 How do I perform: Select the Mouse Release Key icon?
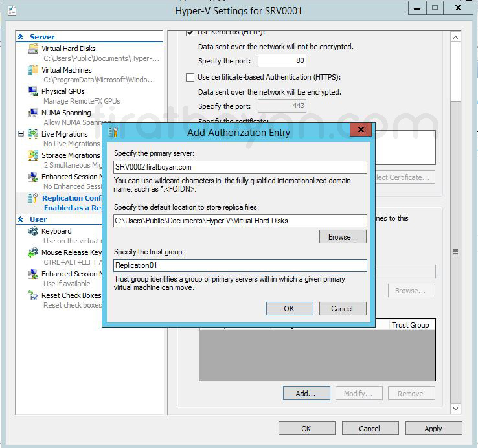(33, 252)
